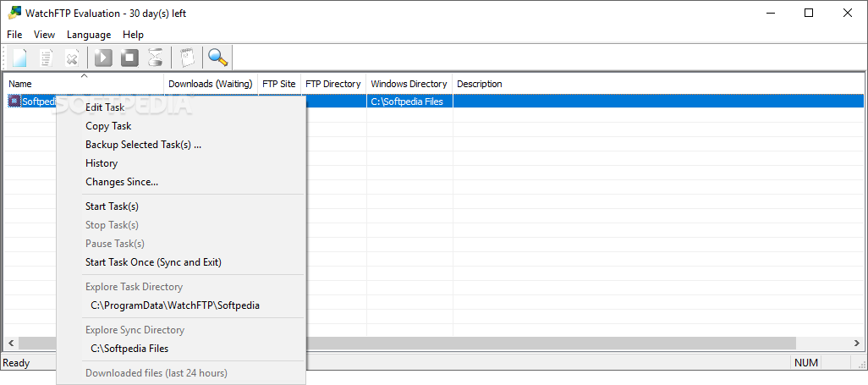Click the Pause hourglass toolbar icon
The width and height of the screenshot is (868, 385).
coord(156,57)
